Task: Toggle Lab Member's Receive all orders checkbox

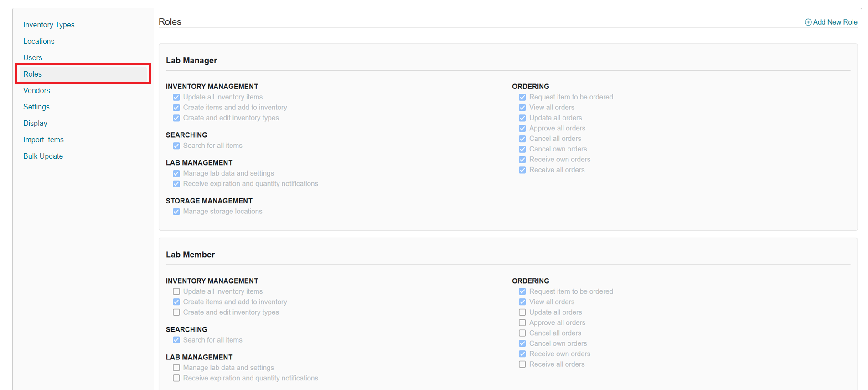Action: tap(522, 364)
